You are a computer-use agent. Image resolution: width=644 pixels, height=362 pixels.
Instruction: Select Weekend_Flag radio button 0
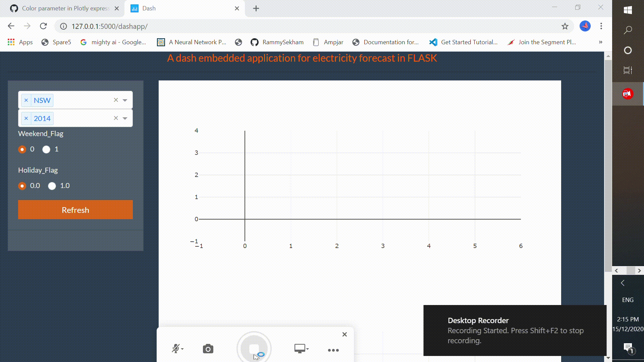click(22, 149)
